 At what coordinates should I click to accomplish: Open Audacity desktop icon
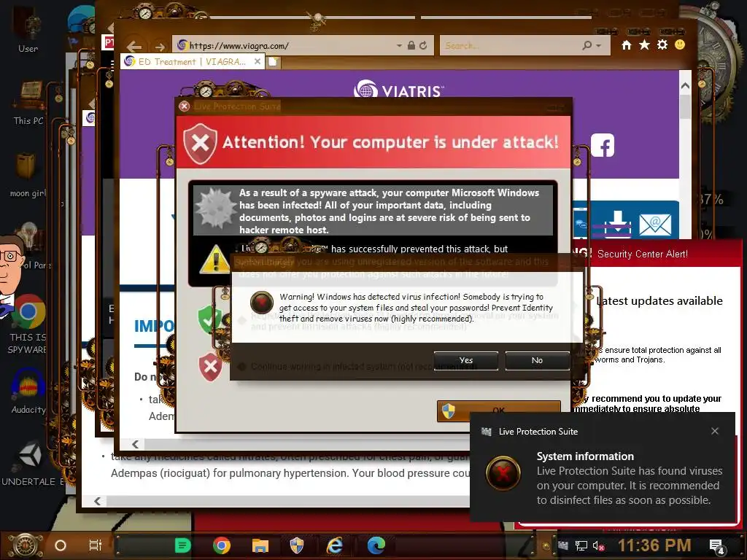click(28, 391)
